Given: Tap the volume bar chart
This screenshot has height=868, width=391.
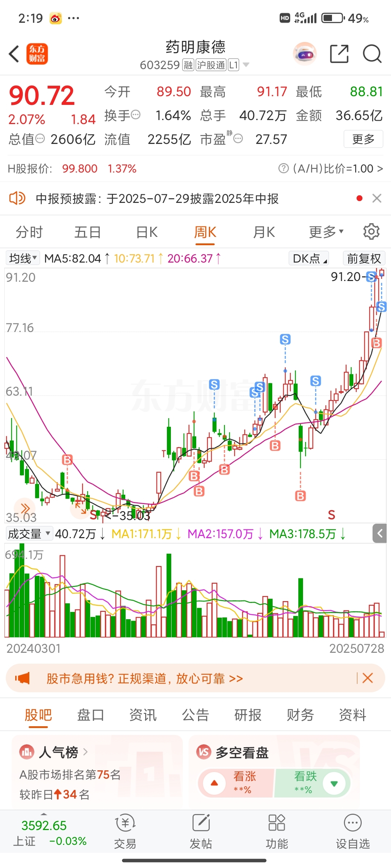Looking at the screenshot, I should point(195,590).
